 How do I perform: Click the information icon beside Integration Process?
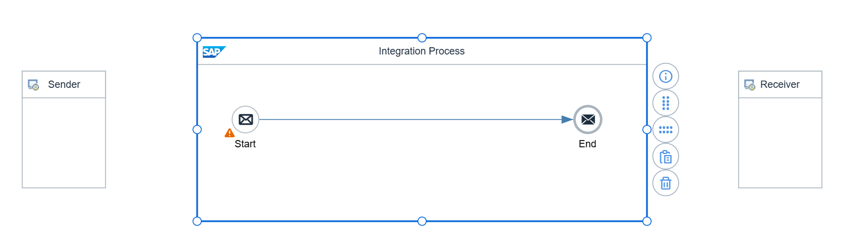[665, 76]
